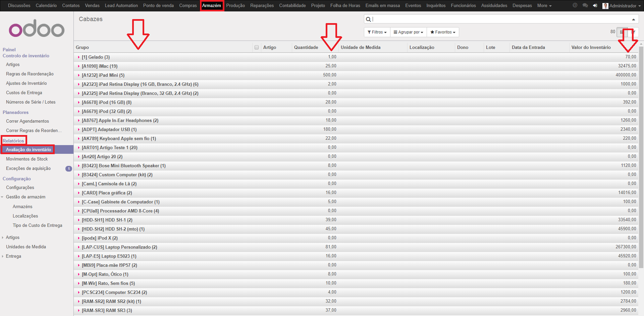Click the Exceções de aquisição counter badge

[68, 169]
